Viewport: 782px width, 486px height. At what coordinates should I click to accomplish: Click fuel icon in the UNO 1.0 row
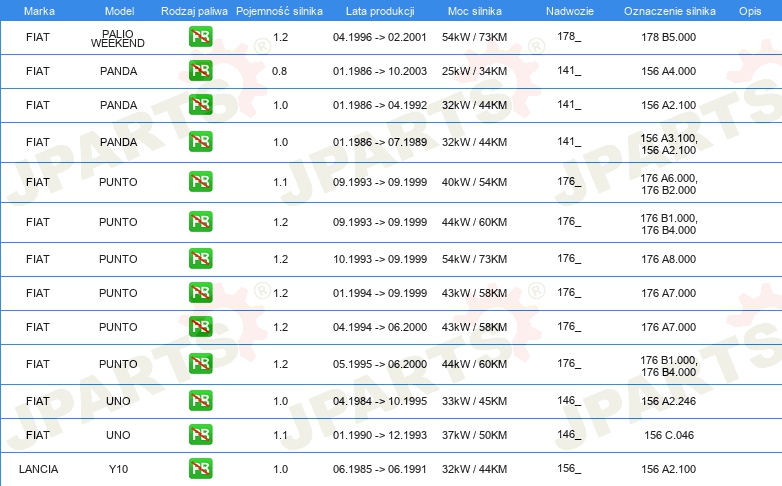(x=200, y=400)
